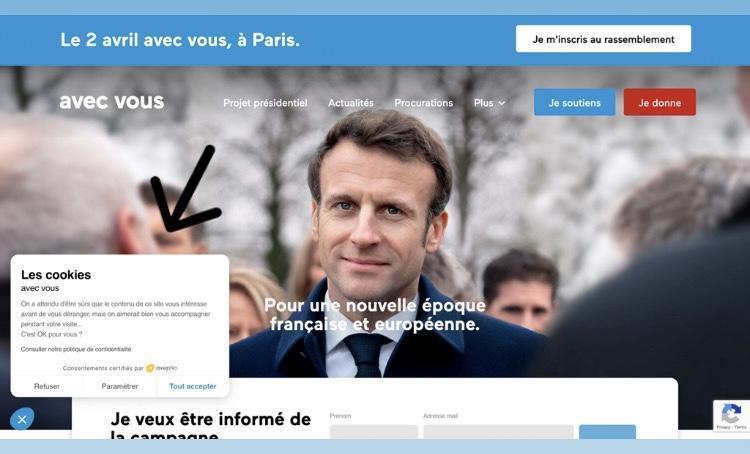Click the blue 'Je soutiens' button
This screenshot has width=750, height=454.
(574, 102)
